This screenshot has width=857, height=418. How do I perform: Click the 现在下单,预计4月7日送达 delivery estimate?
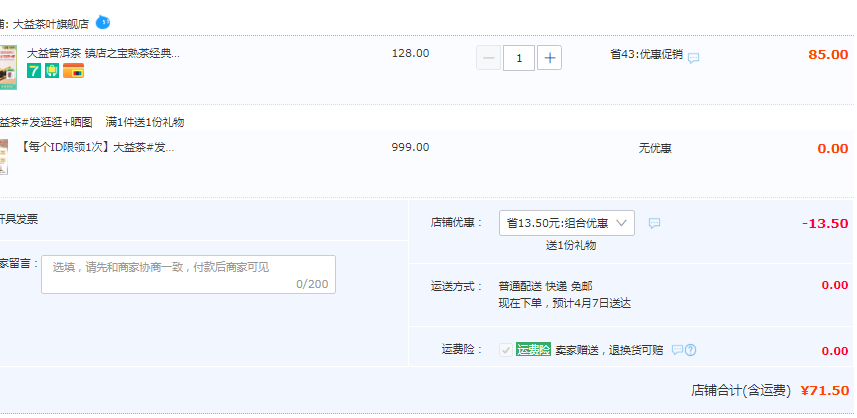[565, 303]
